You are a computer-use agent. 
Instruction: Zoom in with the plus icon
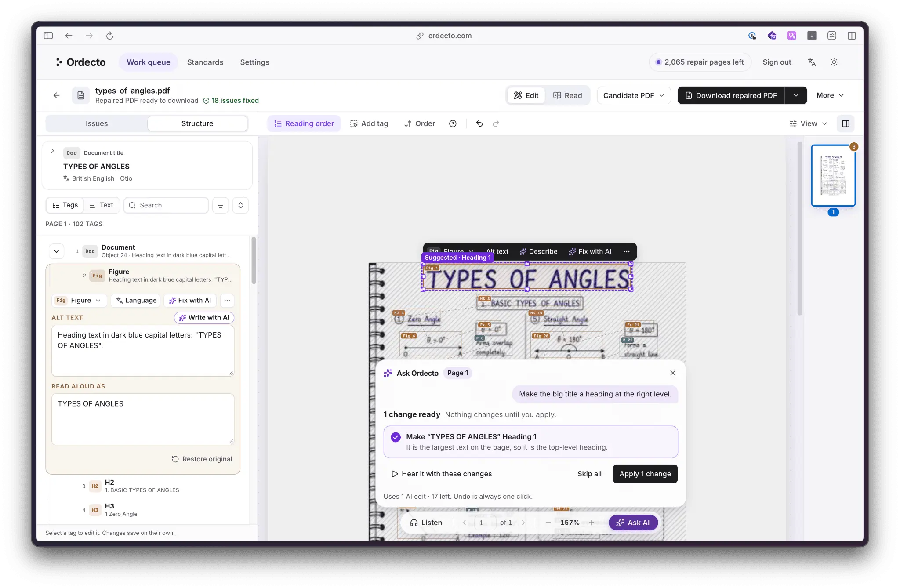(x=592, y=523)
